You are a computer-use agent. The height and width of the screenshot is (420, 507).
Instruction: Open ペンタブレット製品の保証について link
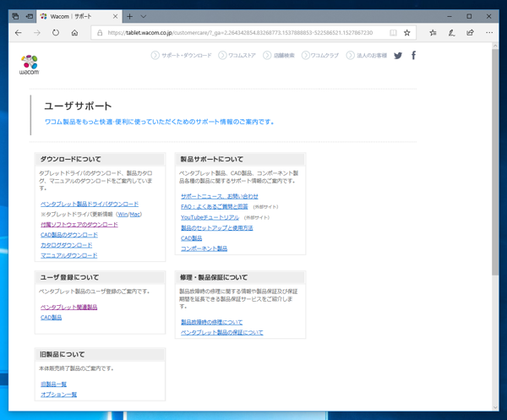tap(222, 333)
